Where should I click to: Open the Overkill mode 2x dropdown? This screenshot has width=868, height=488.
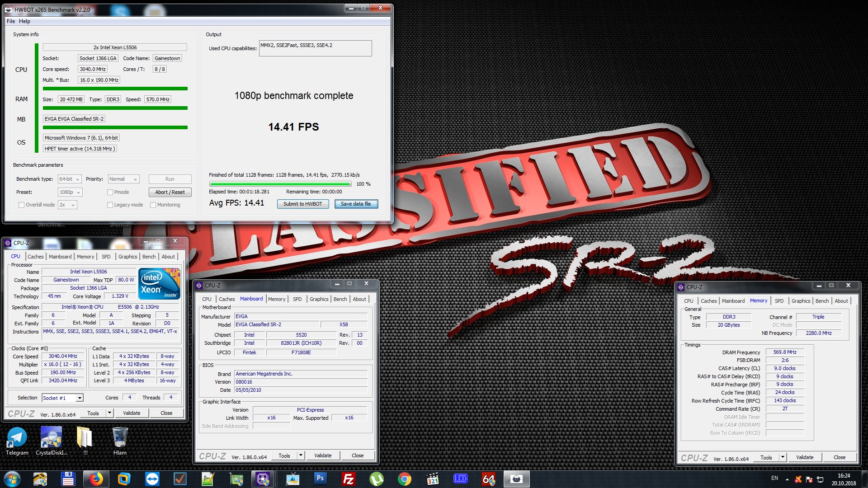point(67,205)
